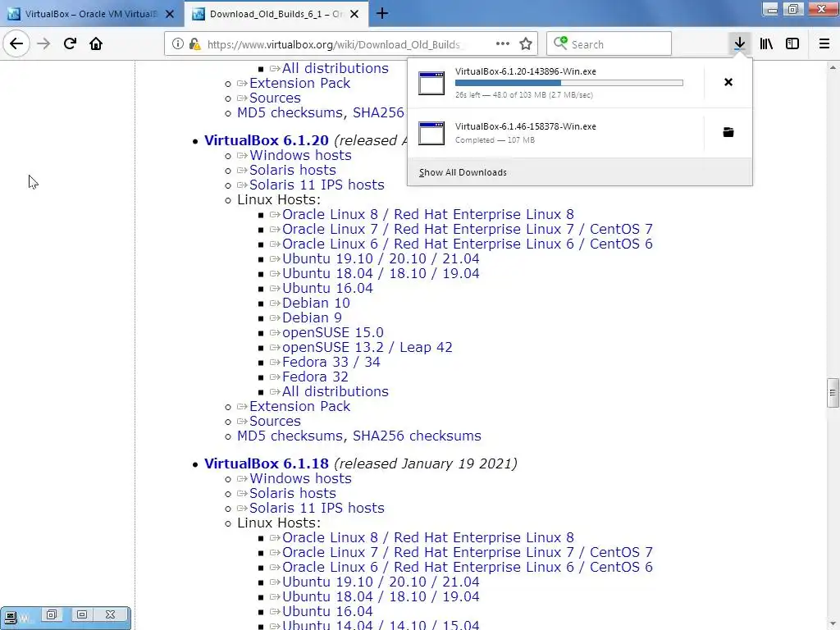The image size is (840, 630).
Task: Click Windows hosts under VirtualBox 6.1.18
Action: (300, 478)
